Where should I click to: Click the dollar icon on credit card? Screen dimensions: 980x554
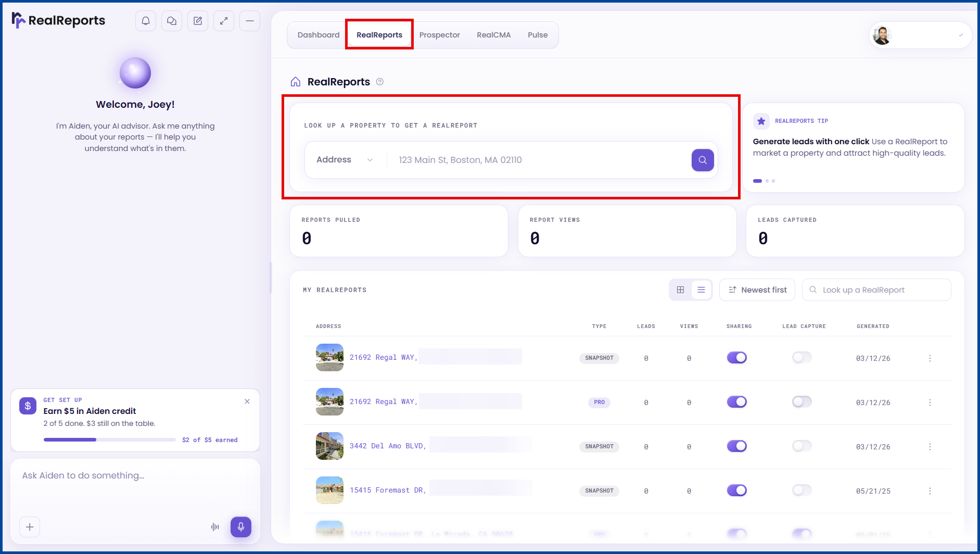click(28, 406)
